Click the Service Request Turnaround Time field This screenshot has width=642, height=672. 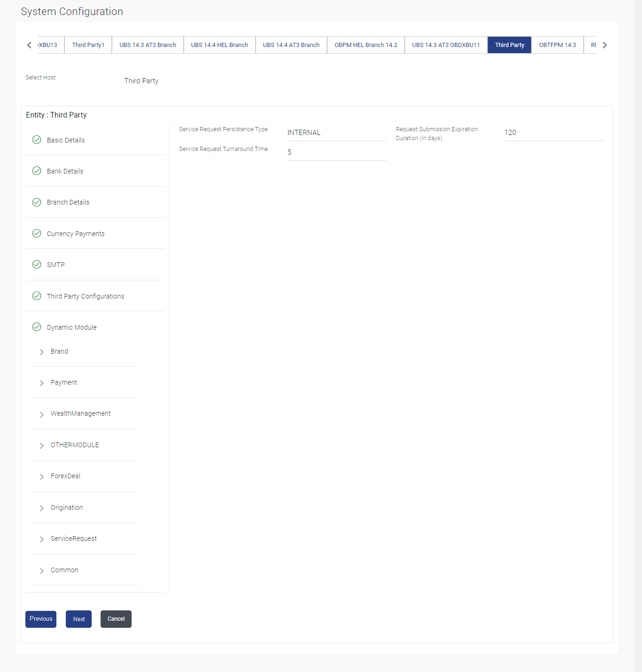337,152
